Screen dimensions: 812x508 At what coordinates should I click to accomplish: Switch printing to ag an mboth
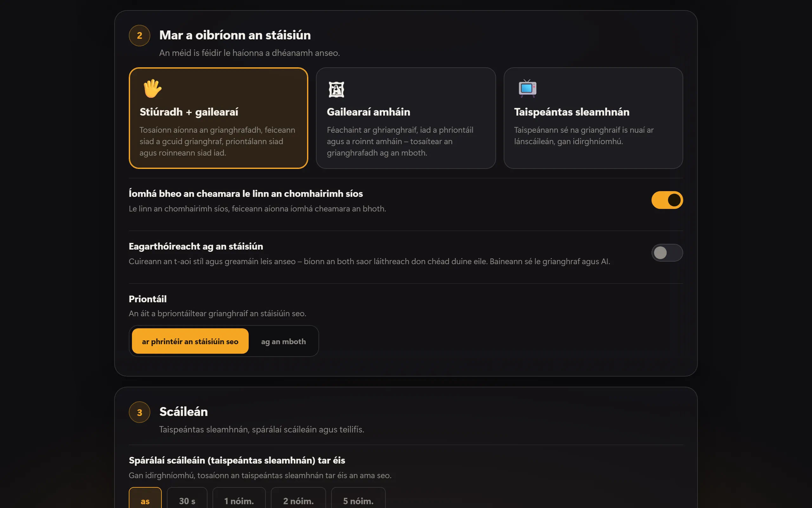[283, 341]
